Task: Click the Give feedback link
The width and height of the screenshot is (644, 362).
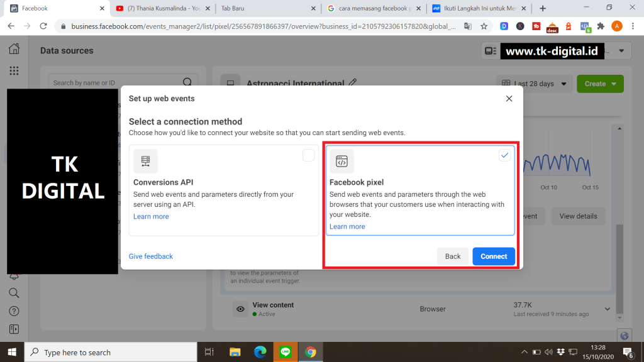Action: point(151,256)
